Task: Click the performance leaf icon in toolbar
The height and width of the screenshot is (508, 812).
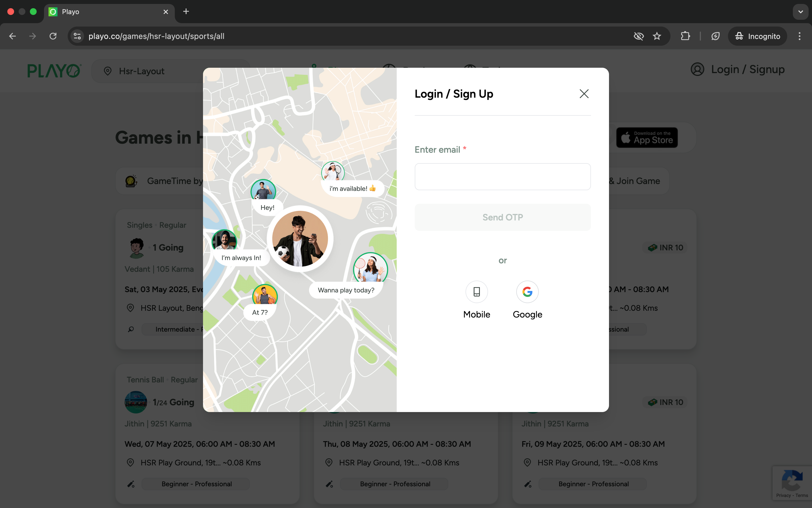Action: pos(715,36)
